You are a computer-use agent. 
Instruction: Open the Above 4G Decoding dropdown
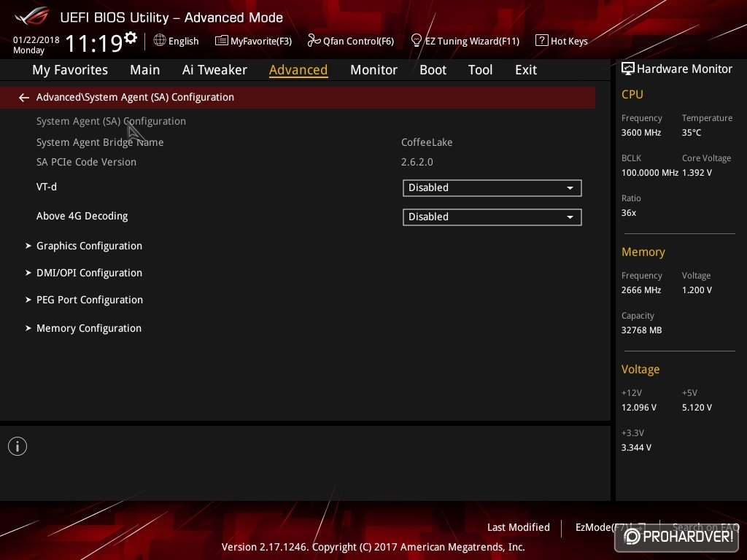(x=492, y=217)
